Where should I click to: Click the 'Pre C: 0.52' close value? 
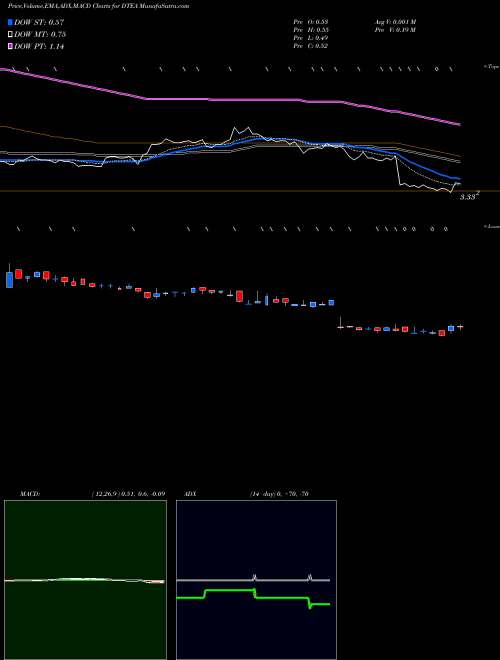coord(311,46)
